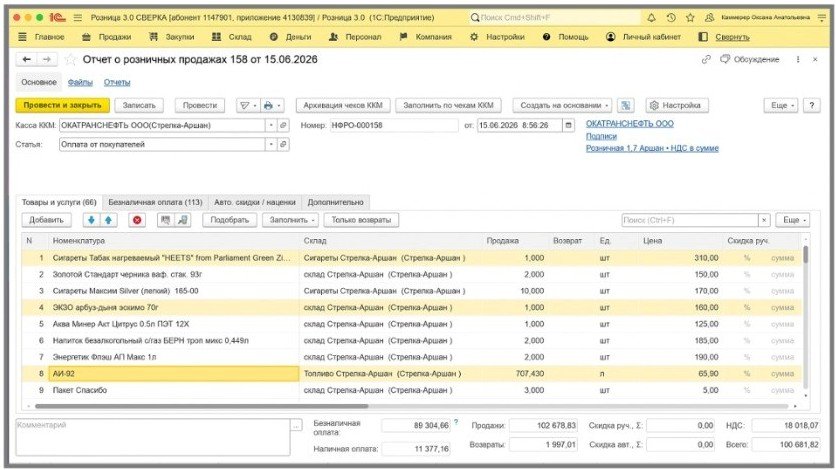Delete row with red cross icon
Image resolution: width=836 pixels, height=470 pixels.
tap(137, 220)
